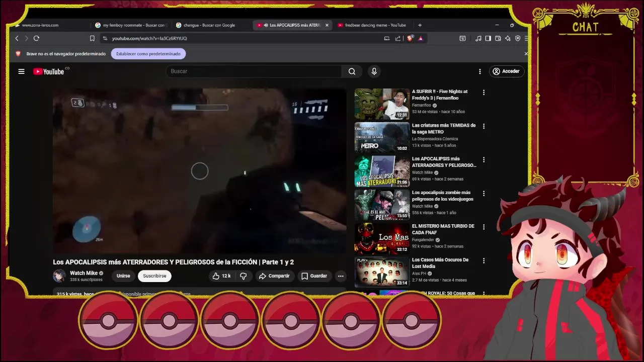
Task: Open options menu for apocalipsis zombie video
Action: (x=484, y=194)
